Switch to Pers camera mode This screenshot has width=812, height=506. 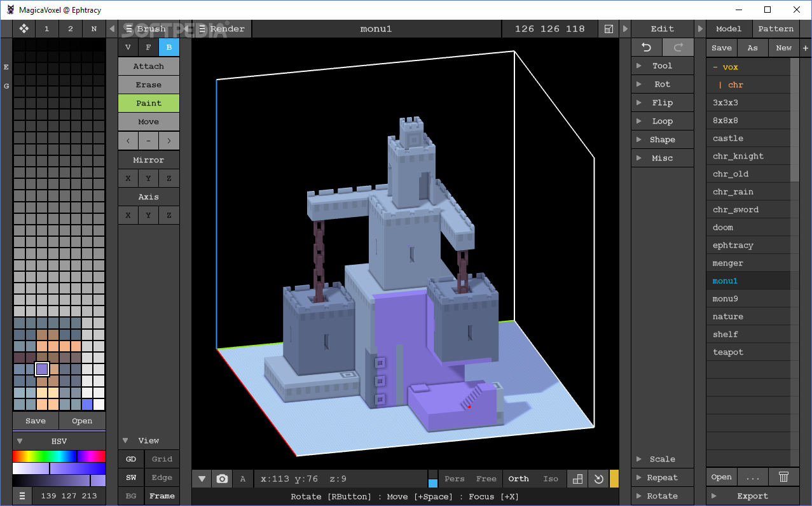click(x=454, y=479)
